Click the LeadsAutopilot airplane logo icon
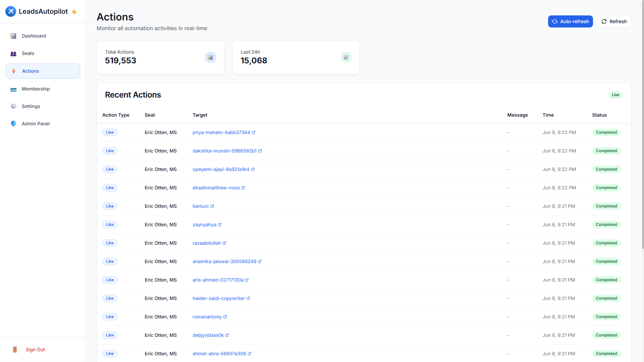The image size is (644, 362). tap(11, 11)
